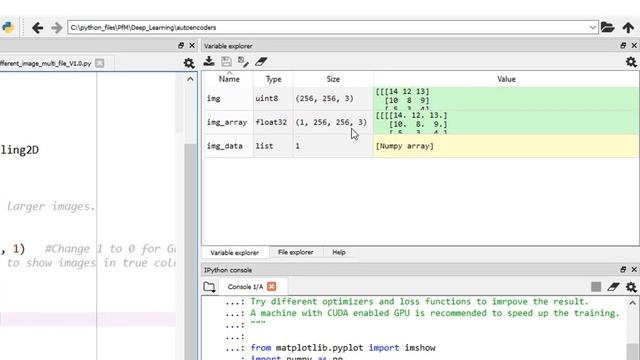Remove all variables with eraser icon
640x360 pixels.
point(261,62)
